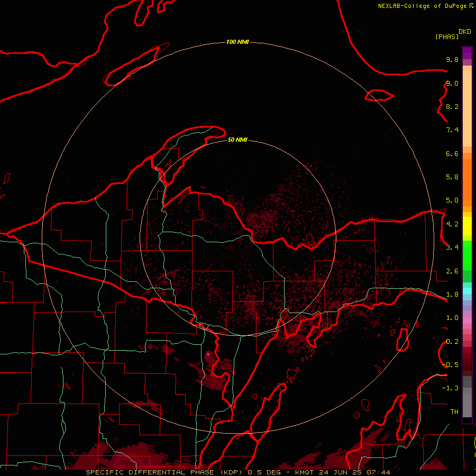Select the -1.3 value on the color scale
This screenshot has height=476, width=476.
[450, 389]
